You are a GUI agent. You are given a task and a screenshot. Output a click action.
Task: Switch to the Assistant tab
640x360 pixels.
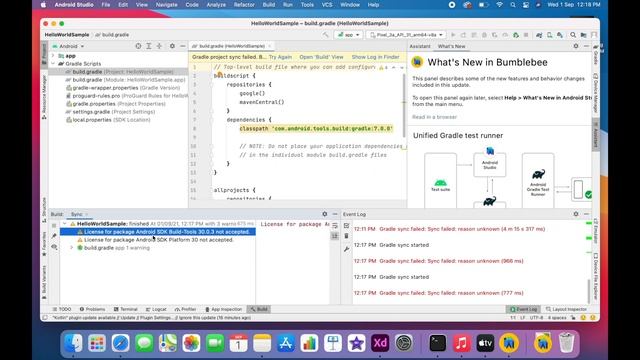point(420,47)
